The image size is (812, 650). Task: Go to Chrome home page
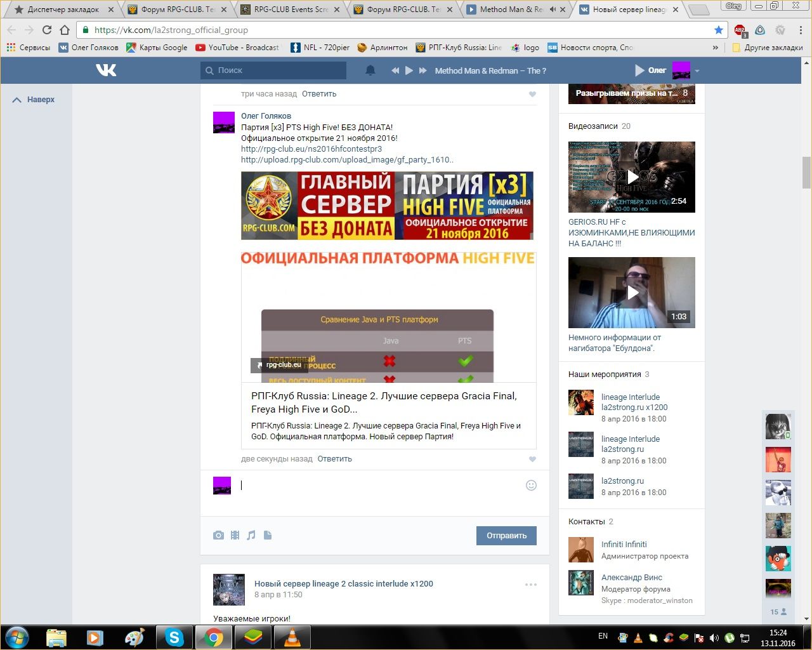(64, 30)
